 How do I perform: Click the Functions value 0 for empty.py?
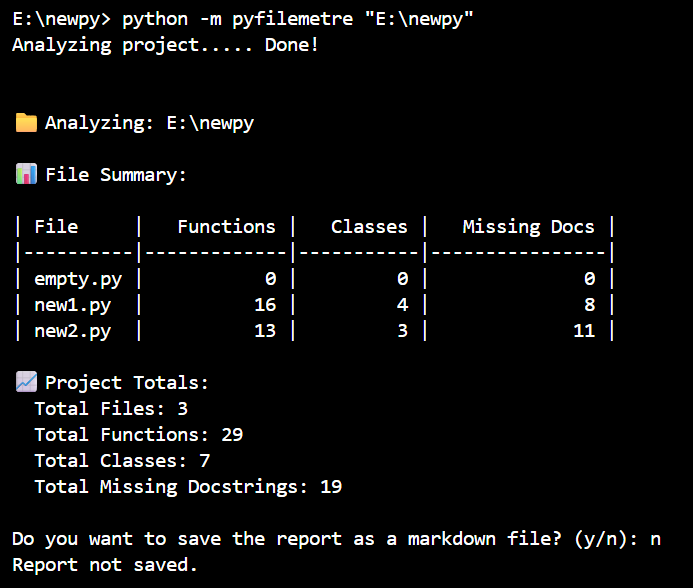tap(270, 279)
